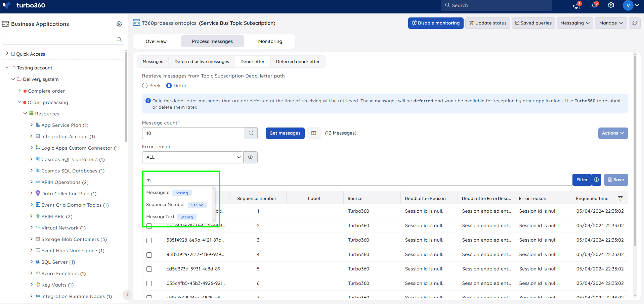Click the filter query input field
Screen dimensions: 644x304
(x=357, y=180)
